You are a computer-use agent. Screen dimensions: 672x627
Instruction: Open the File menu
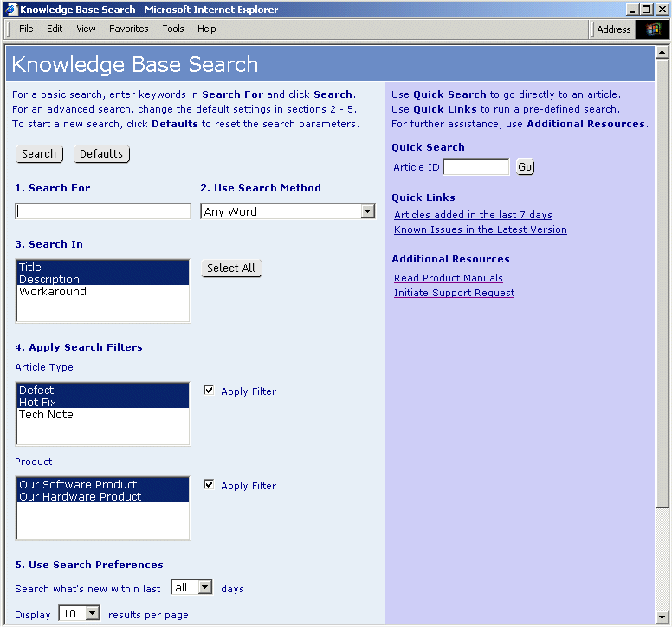pos(26,29)
